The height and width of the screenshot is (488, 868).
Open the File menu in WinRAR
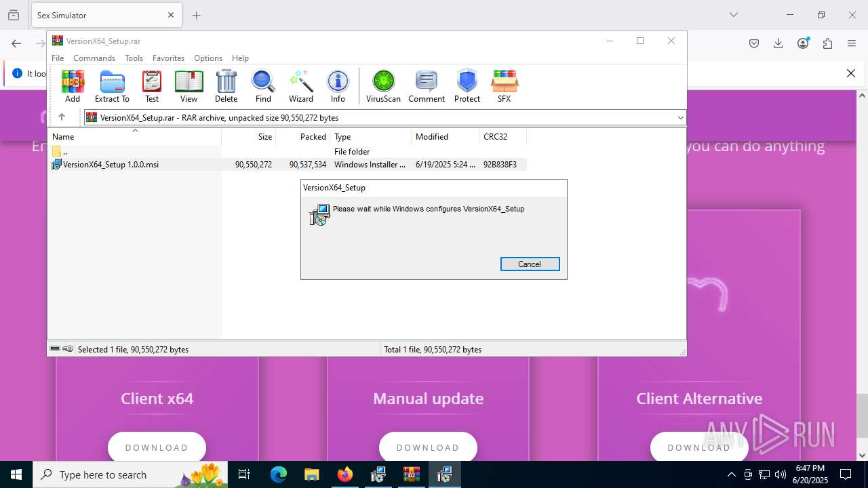pos(58,58)
